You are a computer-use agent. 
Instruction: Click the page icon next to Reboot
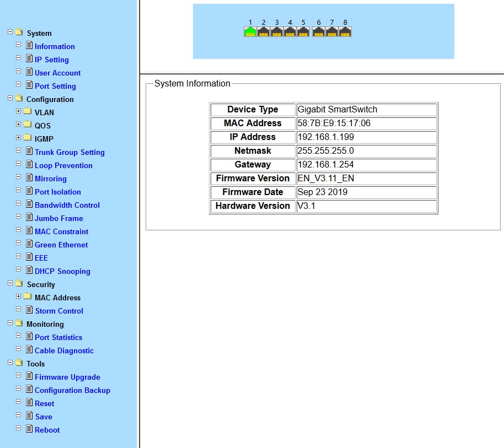pyautogui.click(x=29, y=429)
